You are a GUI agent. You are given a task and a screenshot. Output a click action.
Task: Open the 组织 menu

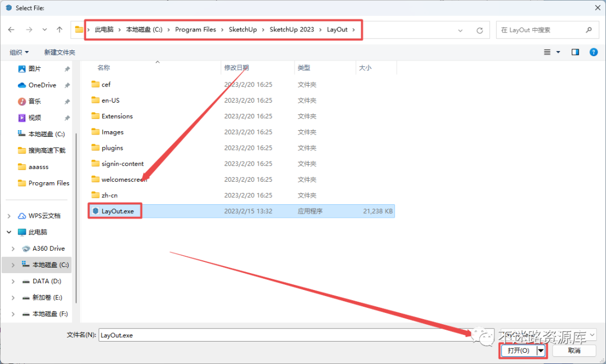click(x=19, y=52)
